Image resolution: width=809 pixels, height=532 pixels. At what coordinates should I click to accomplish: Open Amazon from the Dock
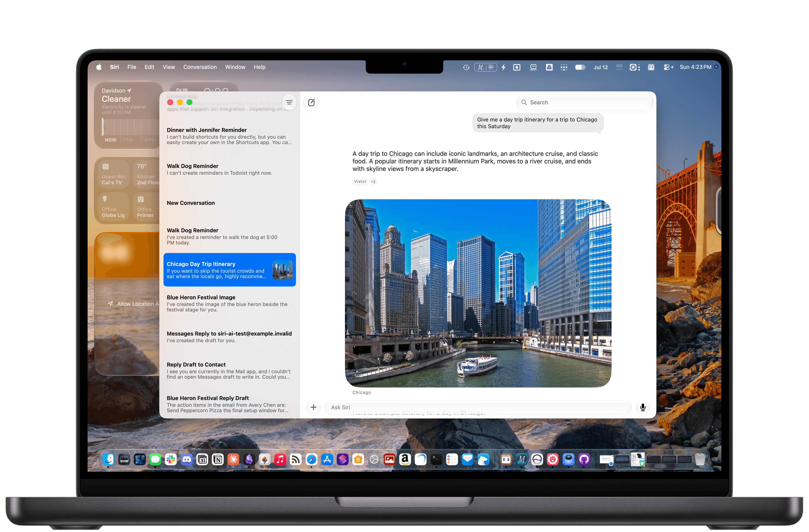click(x=405, y=460)
